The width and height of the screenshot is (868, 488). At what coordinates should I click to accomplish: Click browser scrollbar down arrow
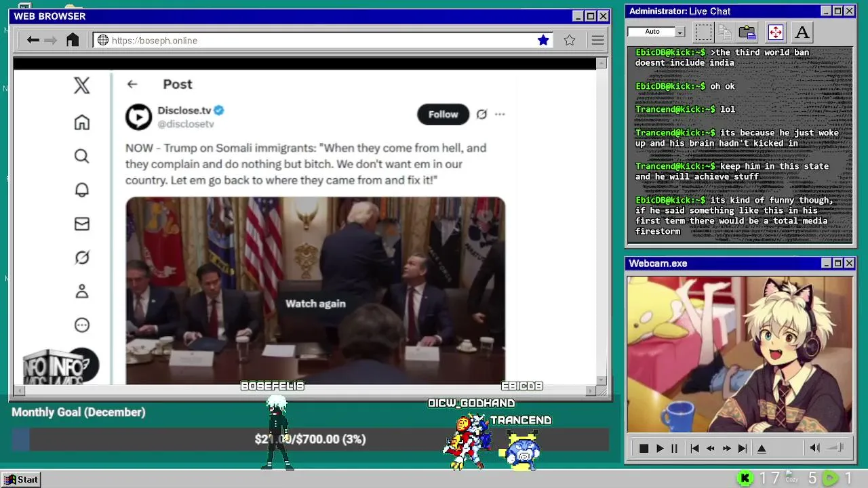(601, 380)
